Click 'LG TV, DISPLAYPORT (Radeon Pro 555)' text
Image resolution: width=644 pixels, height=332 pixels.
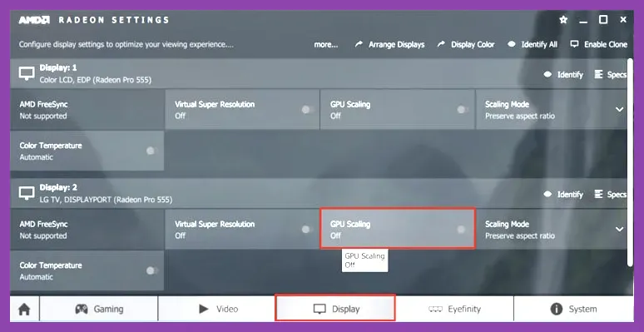106,200
